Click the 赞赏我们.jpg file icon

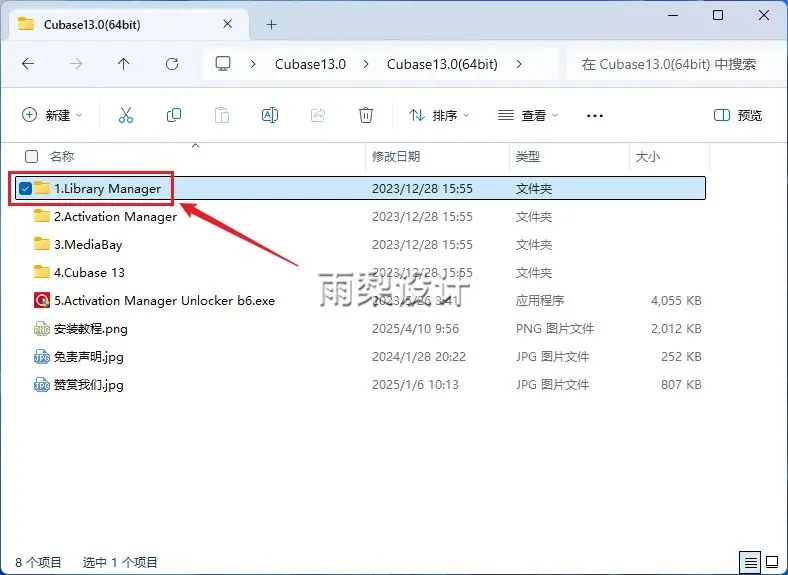42,385
